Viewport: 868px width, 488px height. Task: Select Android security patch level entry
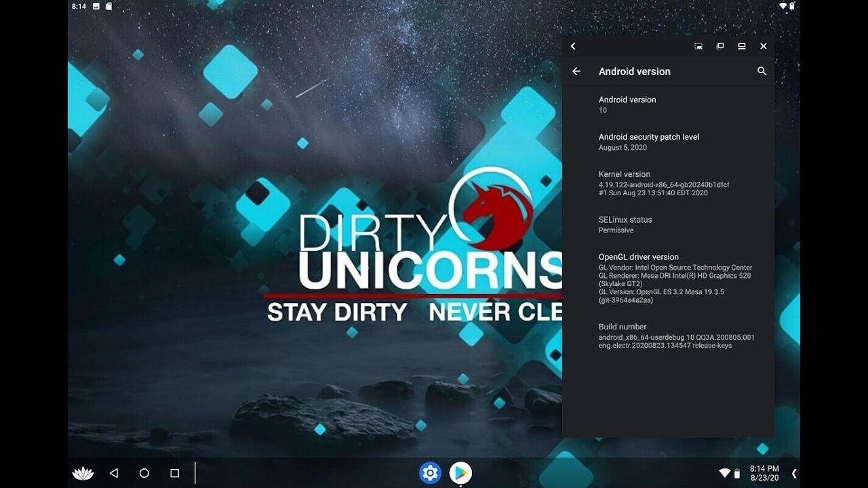(x=668, y=142)
